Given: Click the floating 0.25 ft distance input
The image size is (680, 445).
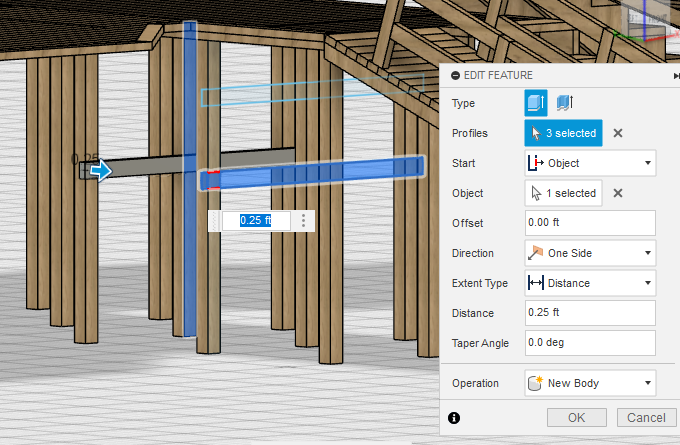Looking at the screenshot, I should coord(256,221).
